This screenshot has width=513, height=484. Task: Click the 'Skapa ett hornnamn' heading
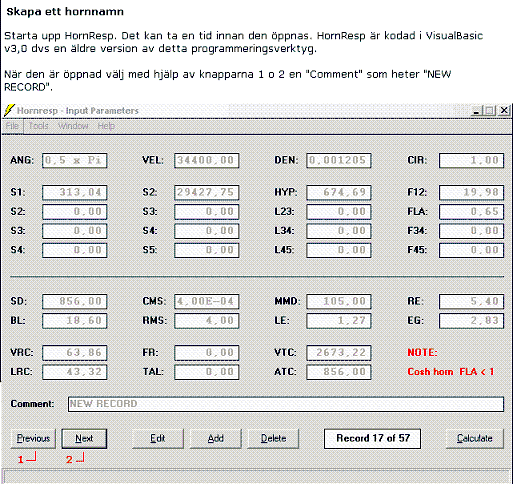click(x=65, y=12)
